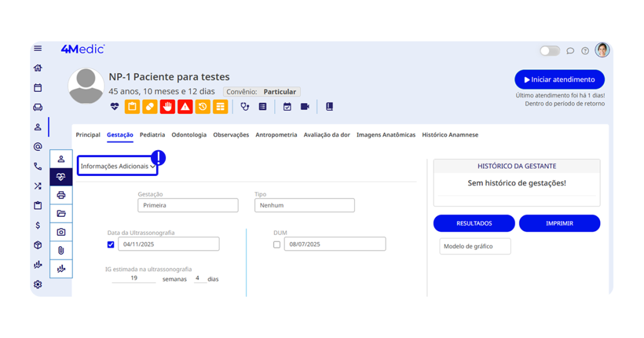This screenshot has height=338, width=644.
Task: Check the DUM checkbox
Action: click(277, 244)
